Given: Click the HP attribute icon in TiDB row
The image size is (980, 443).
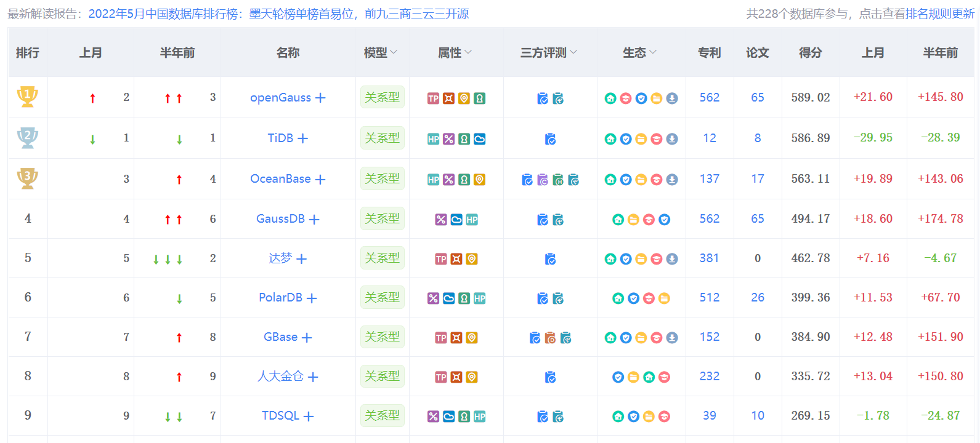Looking at the screenshot, I should pos(434,139).
